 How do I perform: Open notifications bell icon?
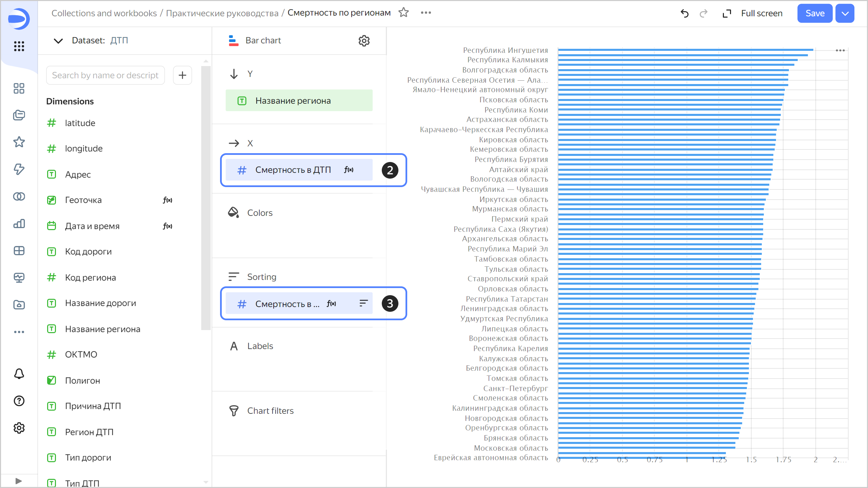coord(19,374)
